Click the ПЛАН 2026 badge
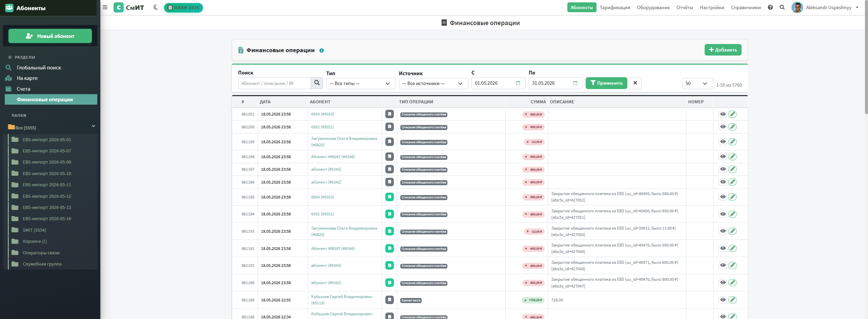The image size is (868, 319). [x=183, y=7]
